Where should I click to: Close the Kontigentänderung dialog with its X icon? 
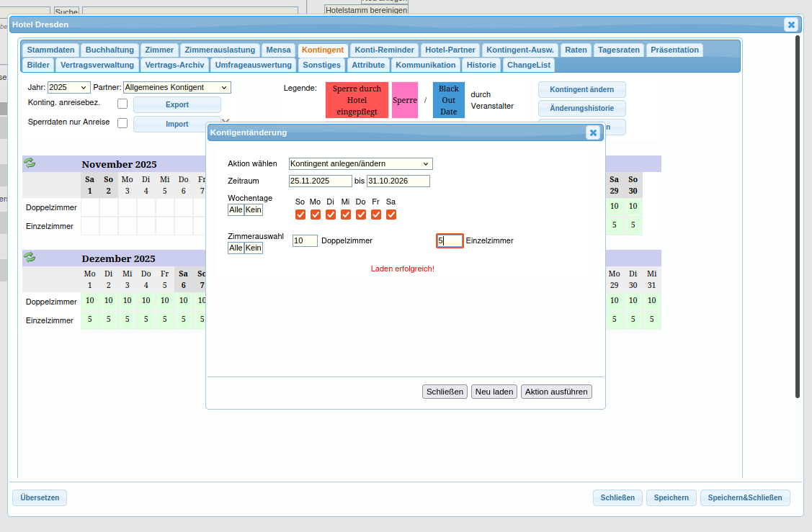[x=592, y=132]
